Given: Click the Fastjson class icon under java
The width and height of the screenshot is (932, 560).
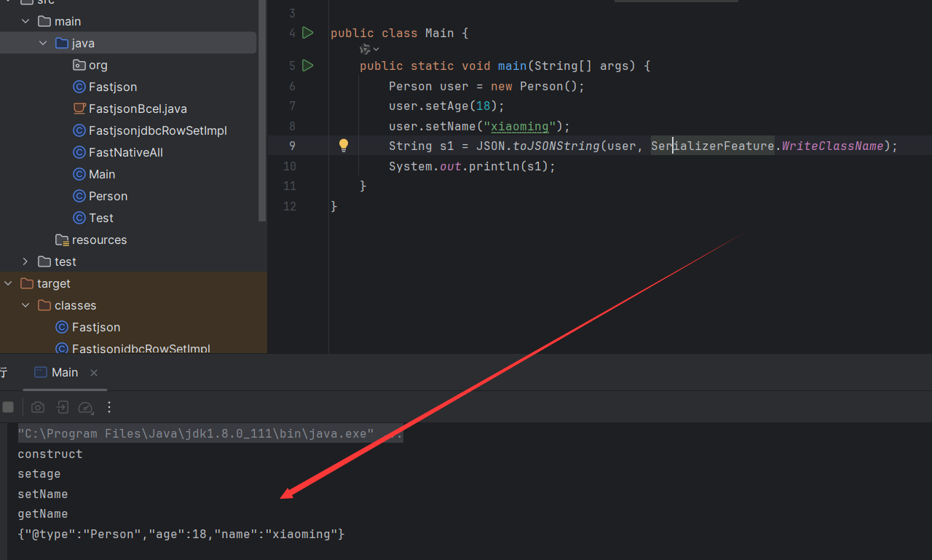Looking at the screenshot, I should [79, 87].
